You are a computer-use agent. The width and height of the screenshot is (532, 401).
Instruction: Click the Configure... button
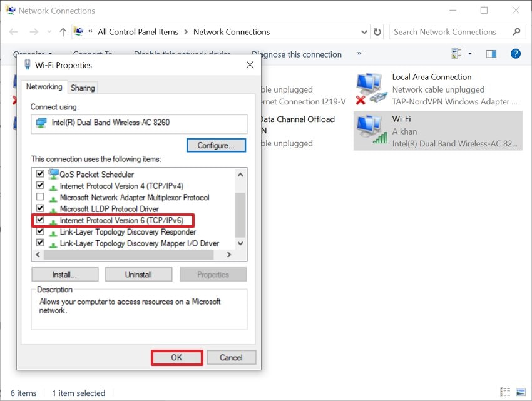[216, 146]
